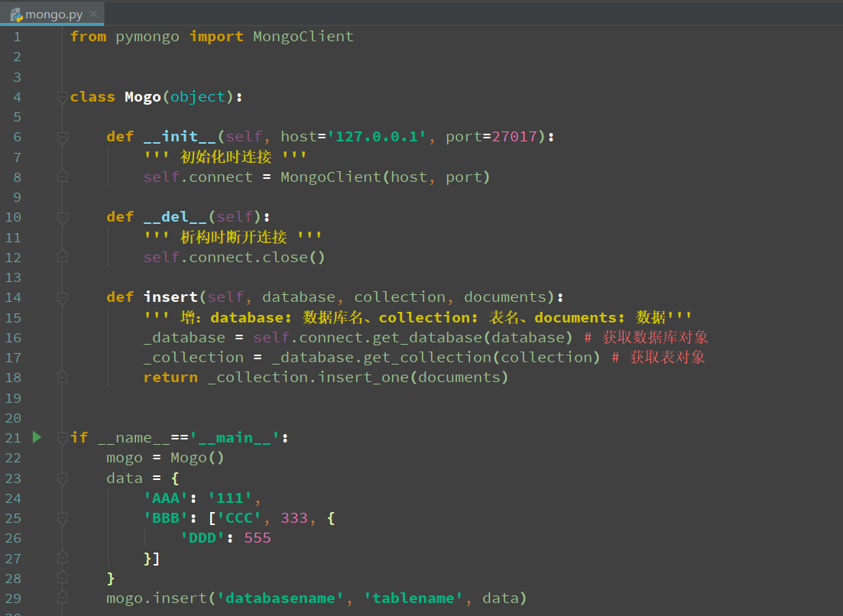
Task: Click line number 1 in the gutter
Action: point(18,37)
